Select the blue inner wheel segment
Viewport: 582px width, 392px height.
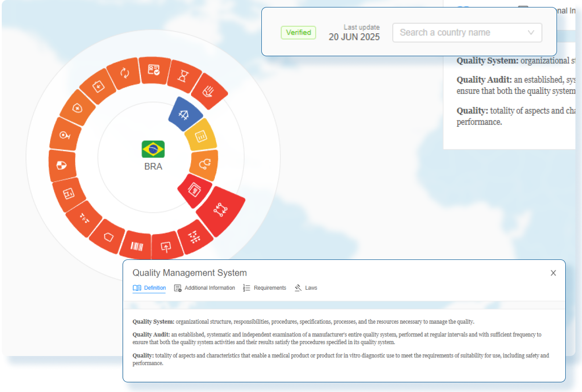(x=185, y=115)
